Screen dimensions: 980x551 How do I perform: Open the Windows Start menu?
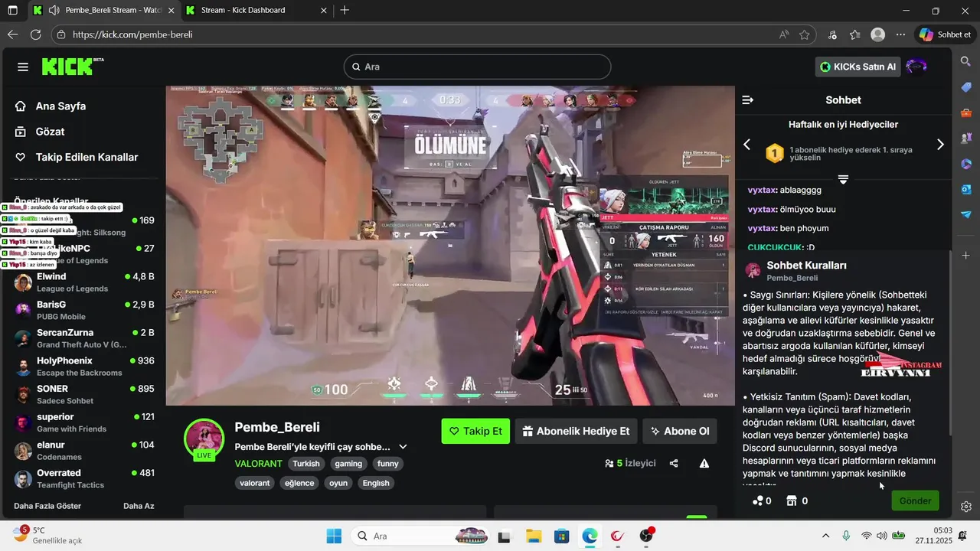tap(334, 536)
